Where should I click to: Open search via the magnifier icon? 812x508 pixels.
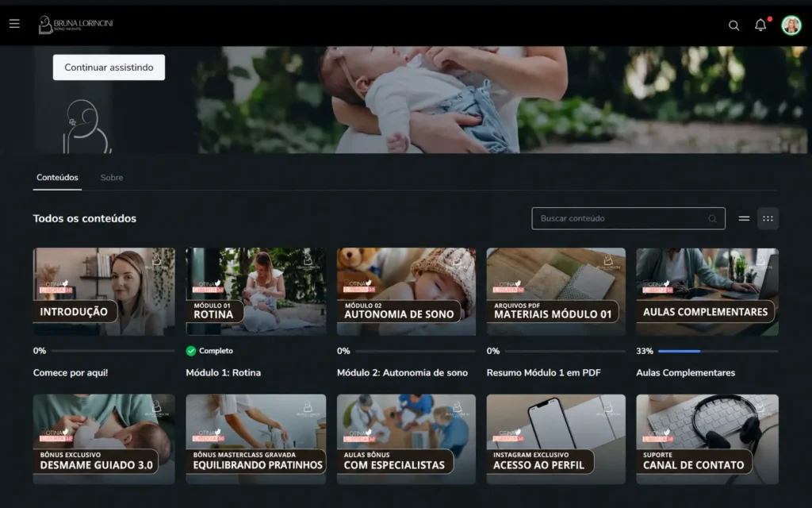(733, 25)
